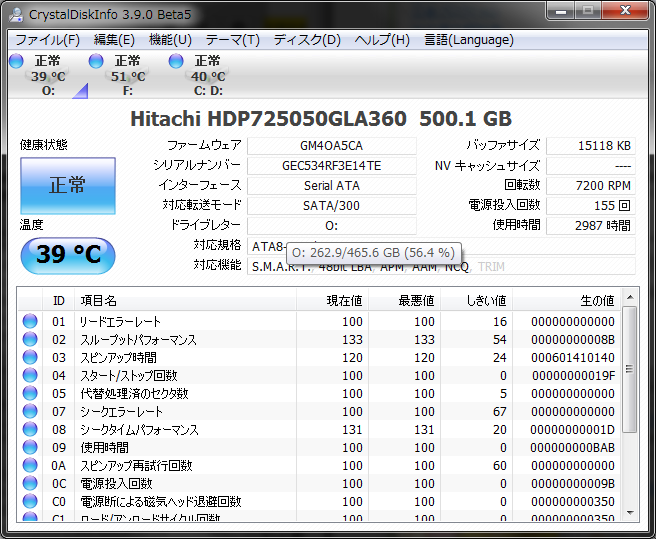Click scrollbar up arrow in attribute list
The height and width of the screenshot is (539, 656).
[630, 297]
